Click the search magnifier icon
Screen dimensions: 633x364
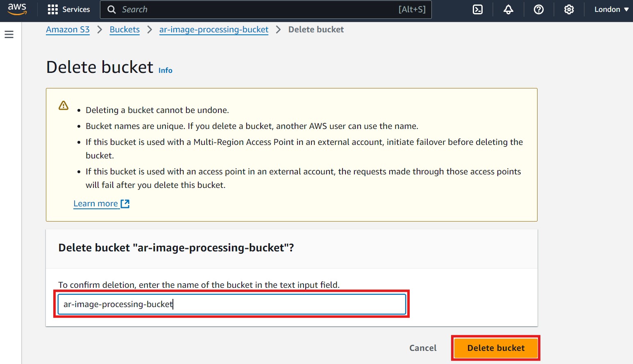click(x=111, y=9)
